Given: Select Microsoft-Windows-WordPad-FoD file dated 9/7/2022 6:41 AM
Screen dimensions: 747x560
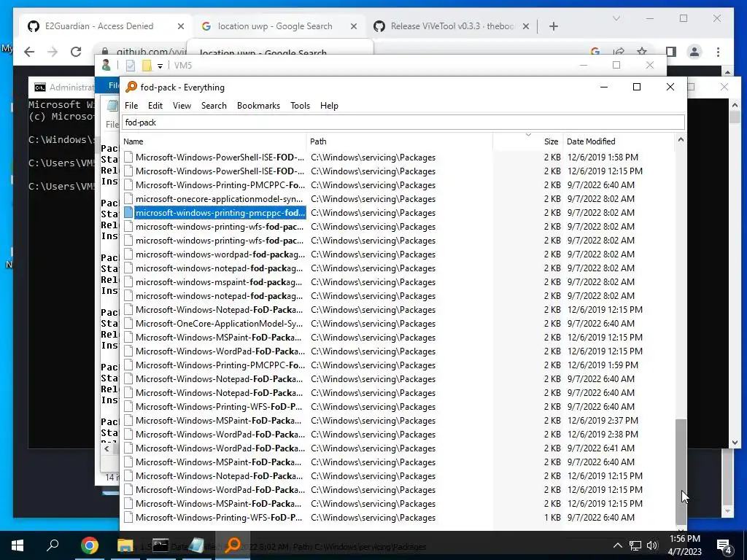Looking at the screenshot, I should pos(220,448).
